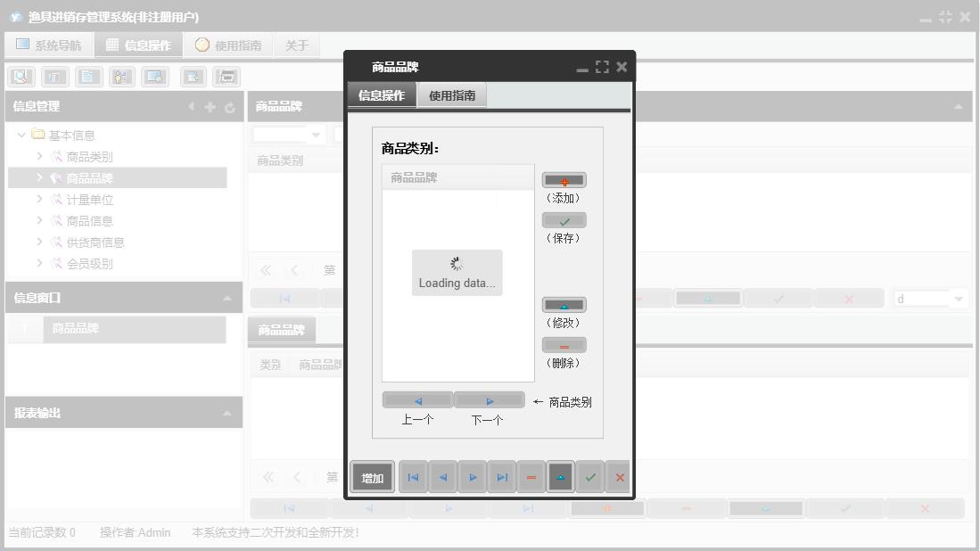The image size is (980, 551).
Task: Click the lower grid's first-page double arrow
Action: [x=268, y=478]
